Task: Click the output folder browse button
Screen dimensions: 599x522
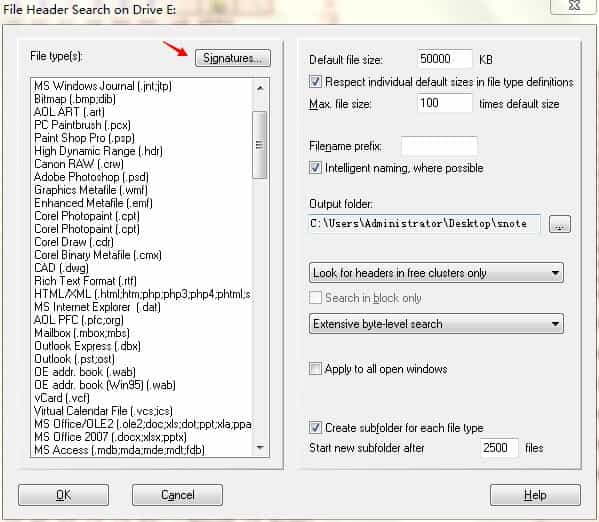Action: [x=560, y=224]
